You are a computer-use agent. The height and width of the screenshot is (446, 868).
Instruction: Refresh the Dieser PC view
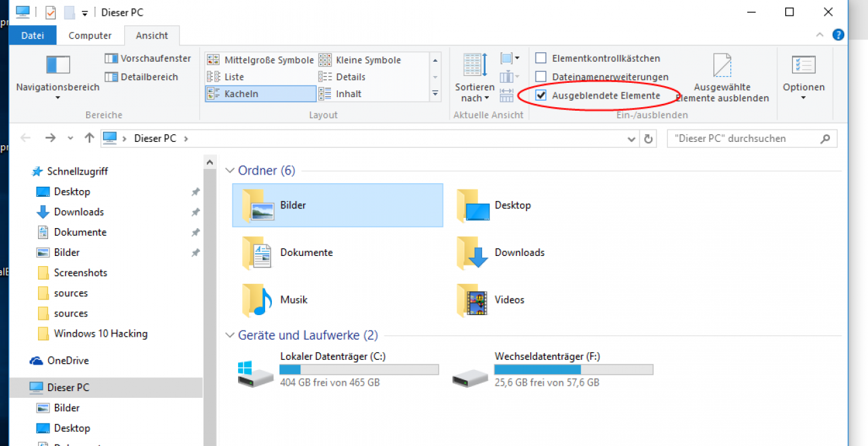[648, 138]
